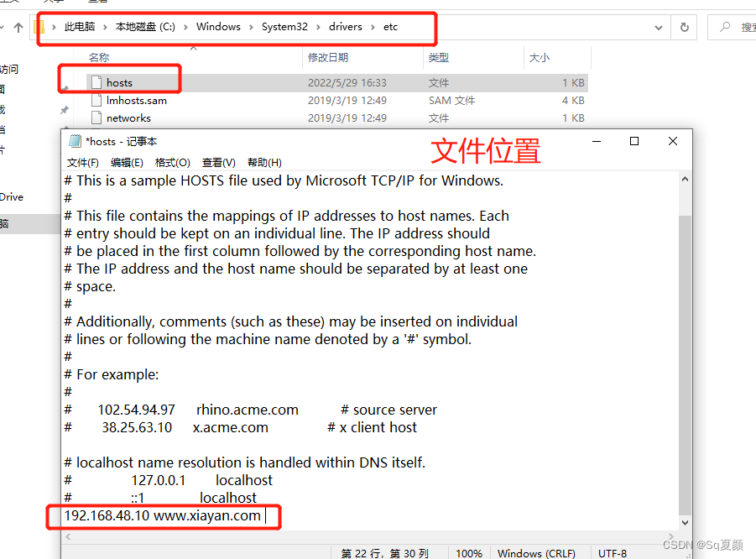Click the 4 KB size cell

(573, 101)
